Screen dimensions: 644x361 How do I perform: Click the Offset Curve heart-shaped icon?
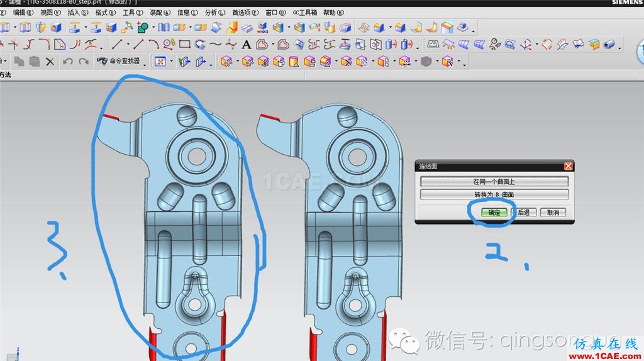pyautogui.click(x=262, y=45)
